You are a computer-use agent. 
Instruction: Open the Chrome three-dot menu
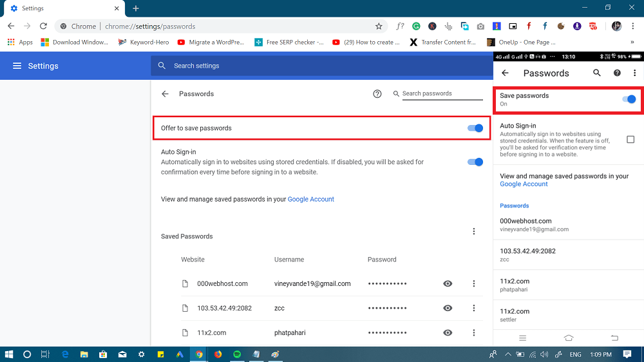(x=633, y=26)
